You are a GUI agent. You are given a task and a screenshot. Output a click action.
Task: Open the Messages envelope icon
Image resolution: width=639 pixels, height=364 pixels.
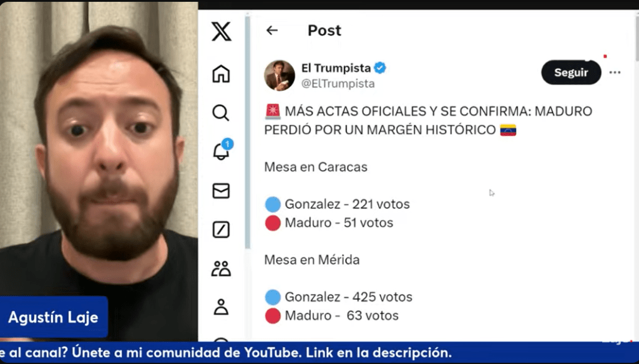click(x=221, y=191)
